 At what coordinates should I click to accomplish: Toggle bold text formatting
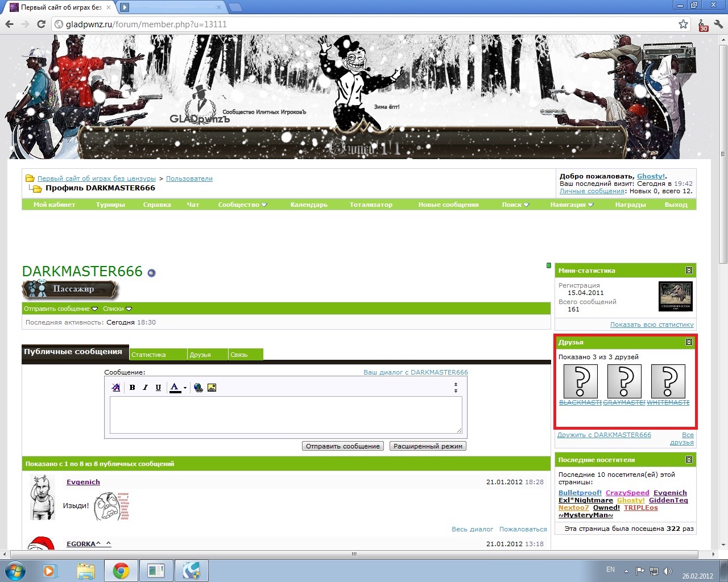(x=132, y=388)
